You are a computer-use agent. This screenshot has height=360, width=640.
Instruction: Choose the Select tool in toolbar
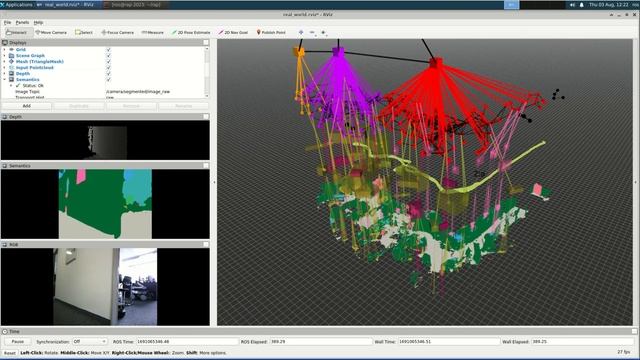tap(84, 32)
